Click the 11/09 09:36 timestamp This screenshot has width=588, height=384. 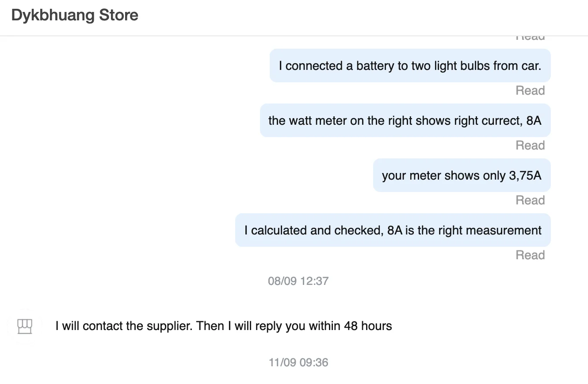click(x=298, y=363)
